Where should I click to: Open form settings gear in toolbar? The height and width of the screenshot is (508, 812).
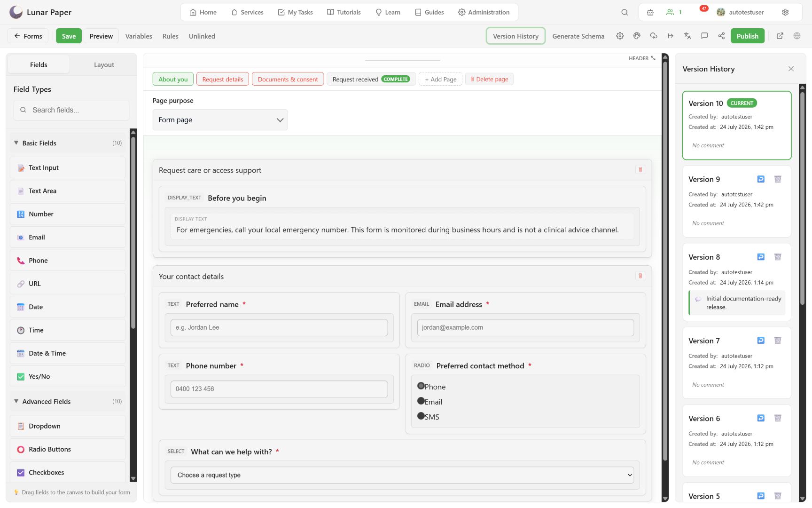(620, 36)
